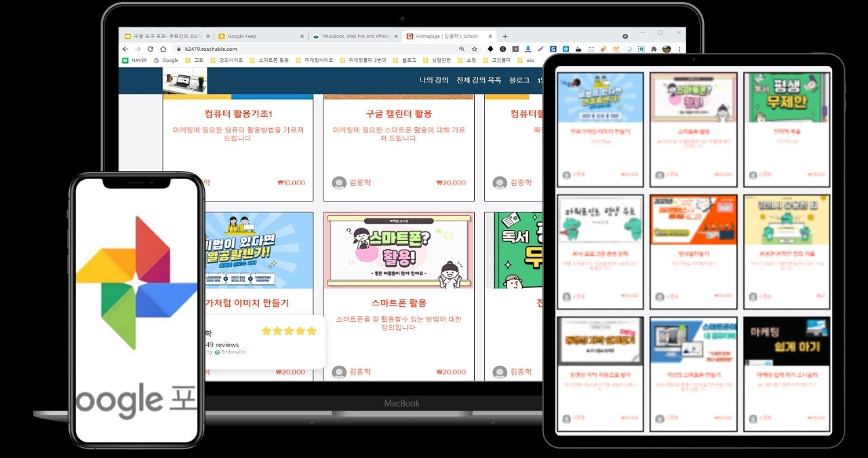Viewport: 868px width, 458px height.
Task: Bookmark page with star icon
Action: [x=475, y=49]
